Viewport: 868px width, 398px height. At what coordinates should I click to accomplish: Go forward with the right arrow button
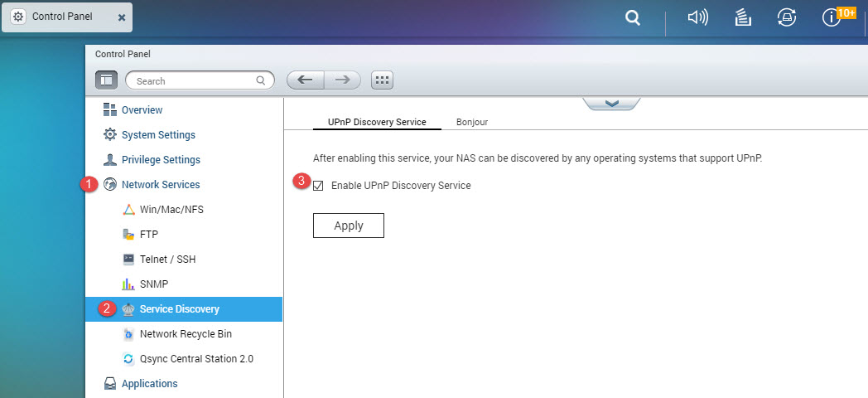pos(343,80)
